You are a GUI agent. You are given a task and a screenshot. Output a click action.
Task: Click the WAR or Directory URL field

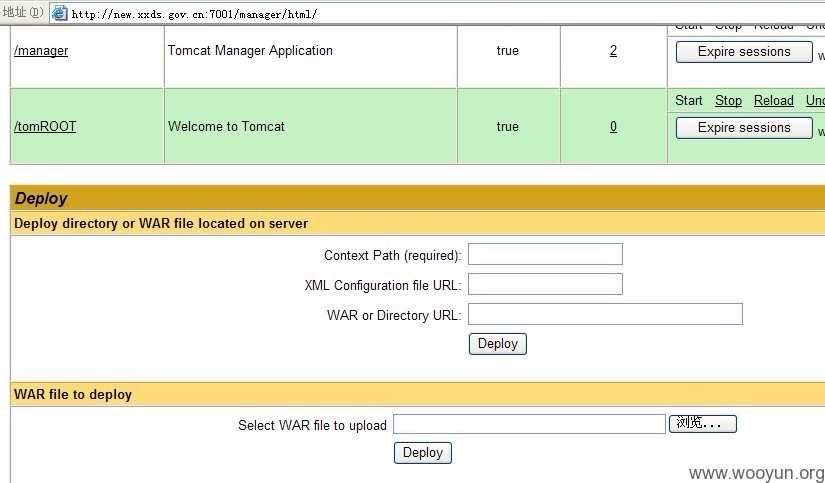605,314
